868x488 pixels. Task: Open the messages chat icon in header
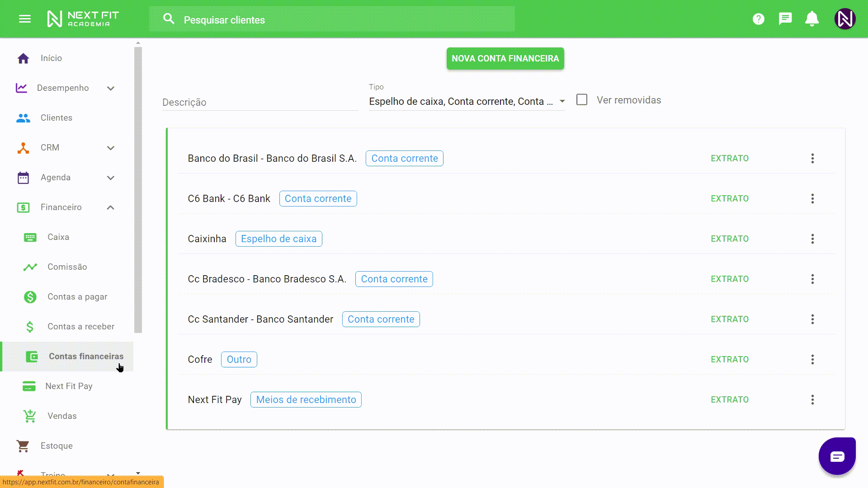click(x=785, y=19)
